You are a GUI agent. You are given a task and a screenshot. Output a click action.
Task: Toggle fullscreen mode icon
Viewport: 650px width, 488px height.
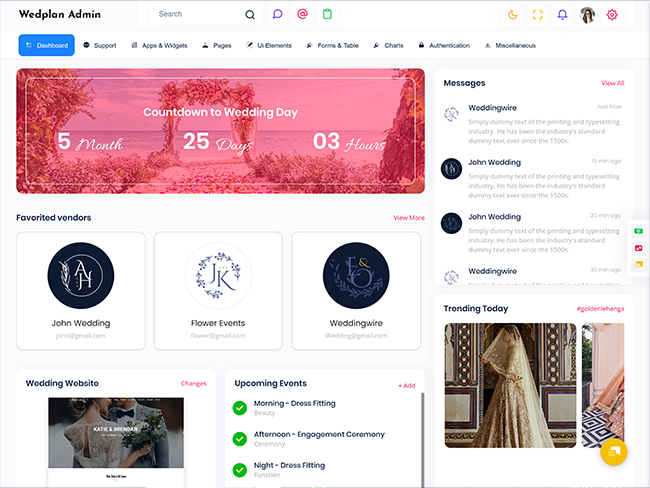pos(538,15)
